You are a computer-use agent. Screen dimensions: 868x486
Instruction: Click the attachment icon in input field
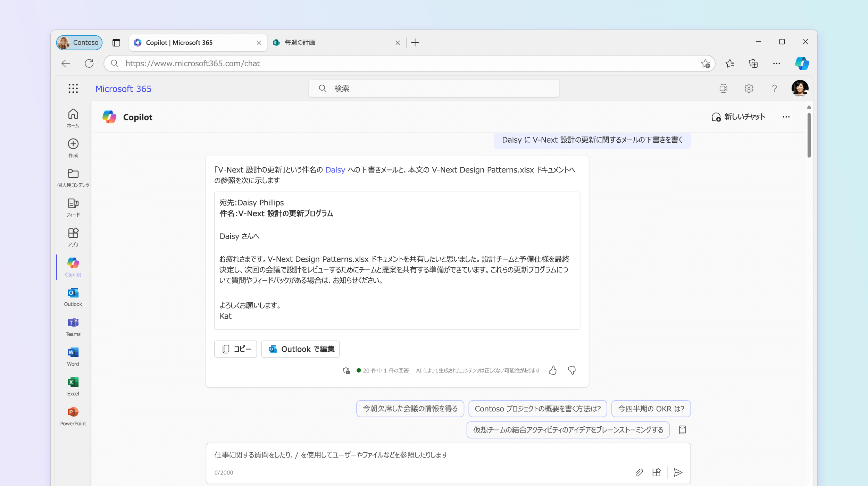point(639,472)
